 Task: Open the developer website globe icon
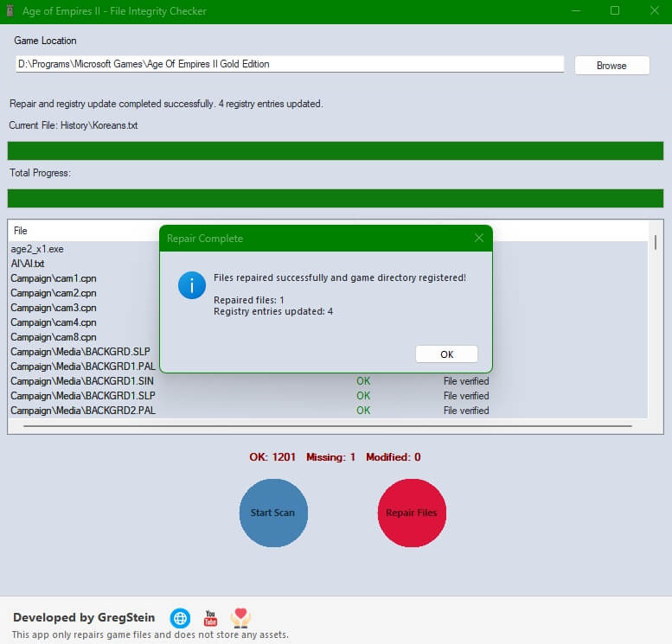180,618
